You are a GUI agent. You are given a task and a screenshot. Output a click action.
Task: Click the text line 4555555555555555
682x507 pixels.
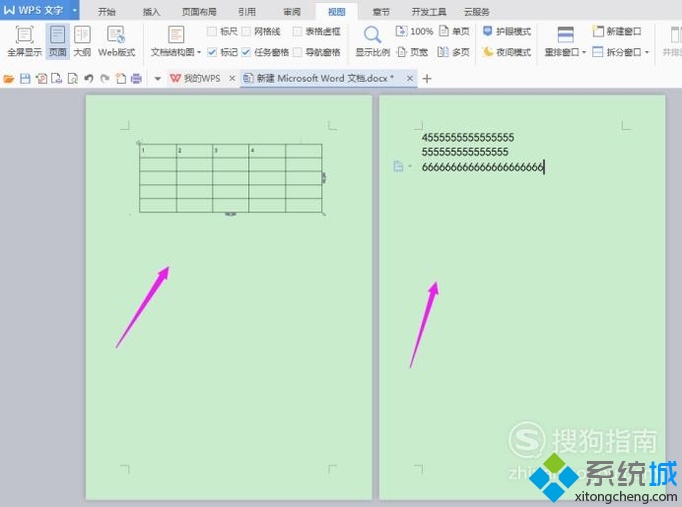point(468,137)
